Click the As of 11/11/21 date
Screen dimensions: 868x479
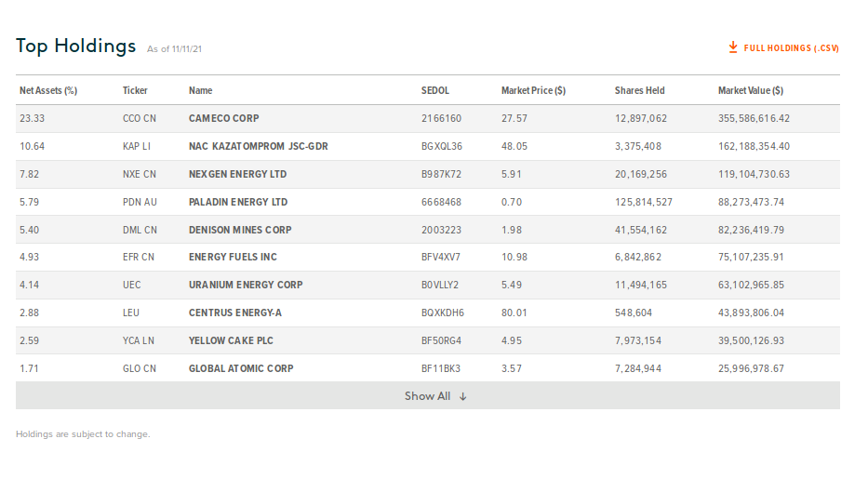(x=174, y=49)
